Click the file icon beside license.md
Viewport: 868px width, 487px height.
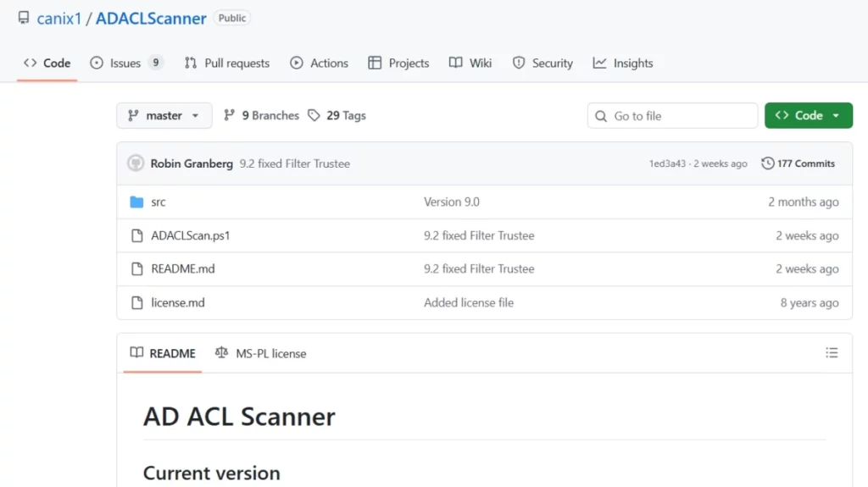coord(136,302)
